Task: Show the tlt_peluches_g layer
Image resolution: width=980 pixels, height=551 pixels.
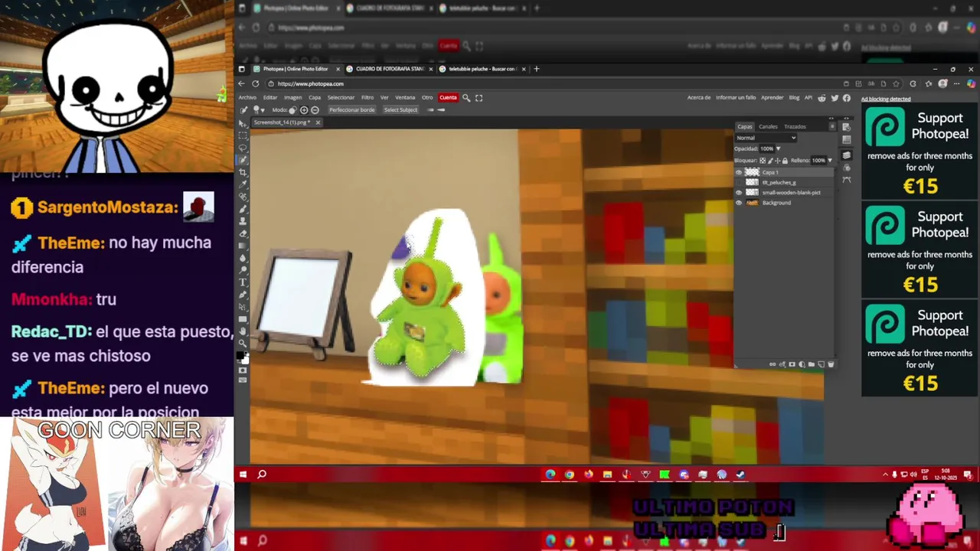Action: click(x=739, y=182)
